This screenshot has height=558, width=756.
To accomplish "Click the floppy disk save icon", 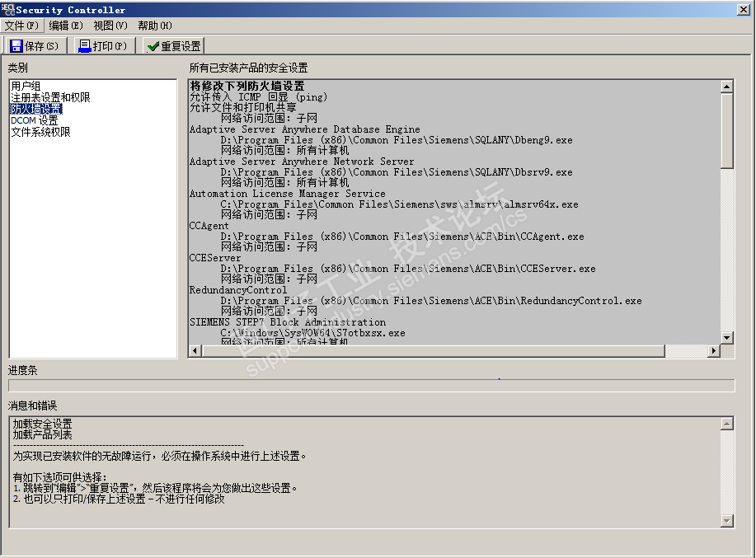I will click(16, 46).
